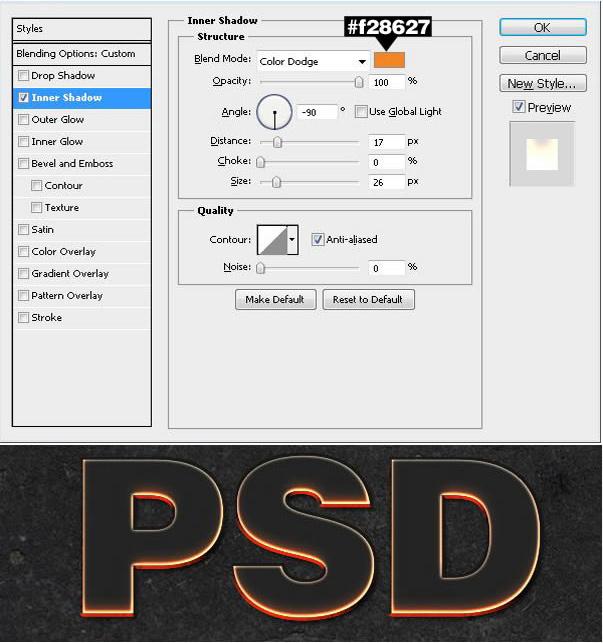Image resolution: width=603 pixels, height=643 pixels.
Task: Enable the Inner Glow checkbox
Action: pyautogui.click(x=23, y=141)
